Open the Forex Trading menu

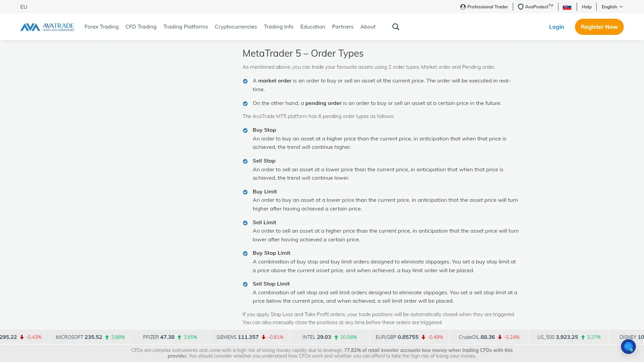(102, 27)
